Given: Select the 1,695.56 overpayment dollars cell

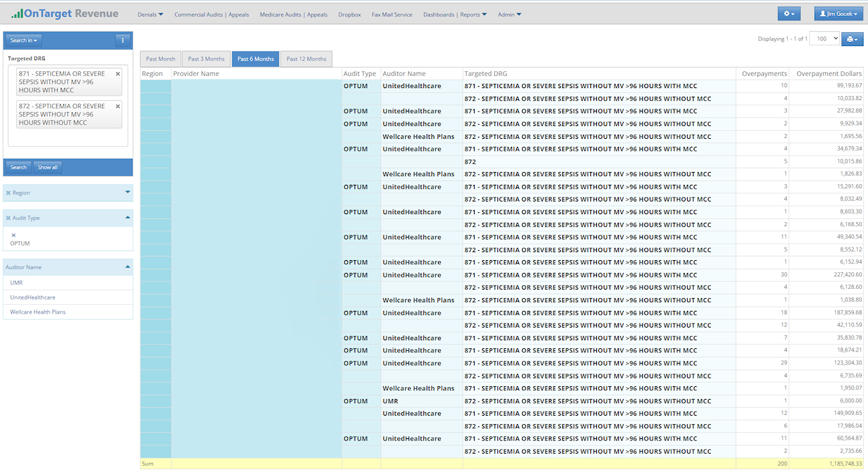Looking at the screenshot, I should coord(827,137).
